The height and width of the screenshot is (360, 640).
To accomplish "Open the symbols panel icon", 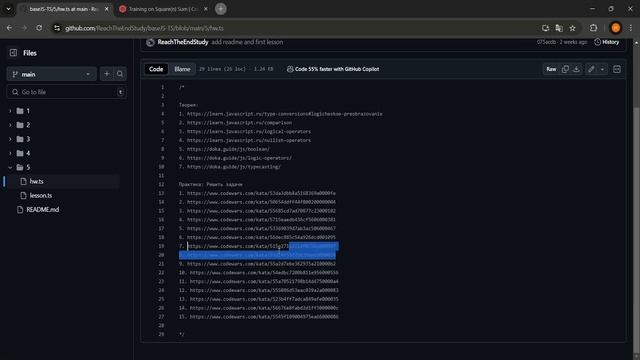I will pyautogui.click(x=617, y=69).
